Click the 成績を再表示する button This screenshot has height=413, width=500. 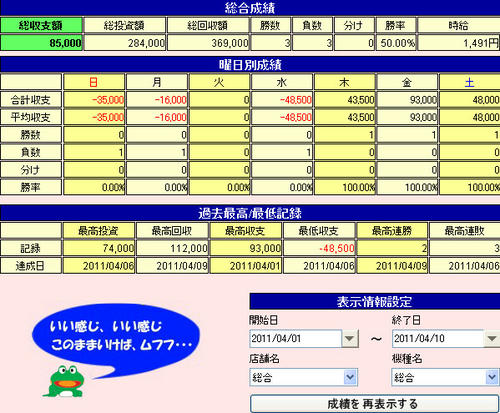pyautogui.click(x=374, y=404)
